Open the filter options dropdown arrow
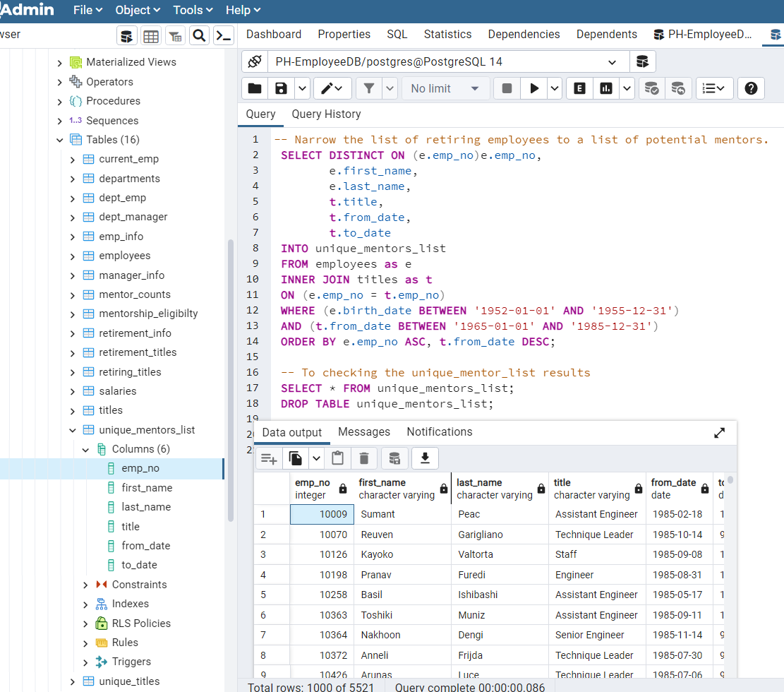The width and height of the screenshot is (784, 692). click(390, 88)
